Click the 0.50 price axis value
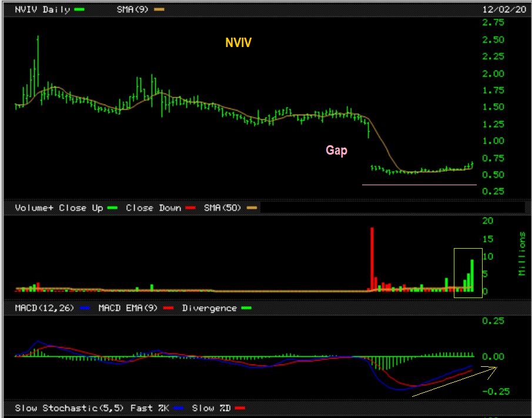The height and width of the screenshot is (418, 532). coord(493,175)
